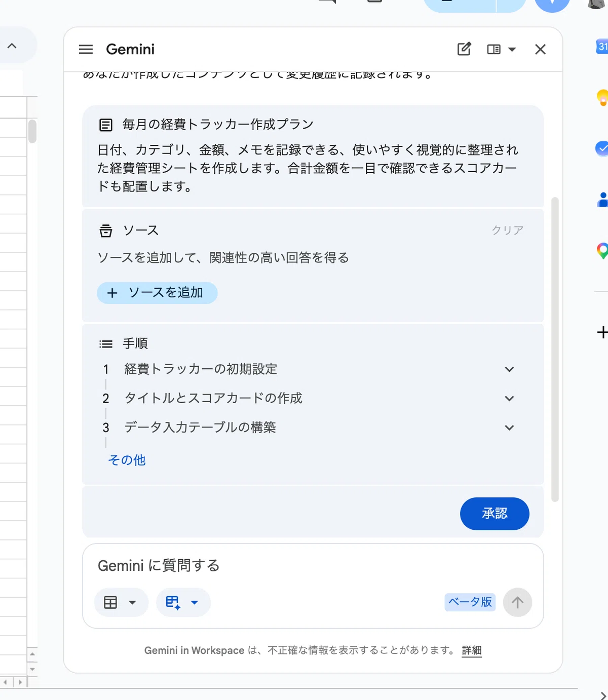Click the 承認 approve button

point(495,514)
